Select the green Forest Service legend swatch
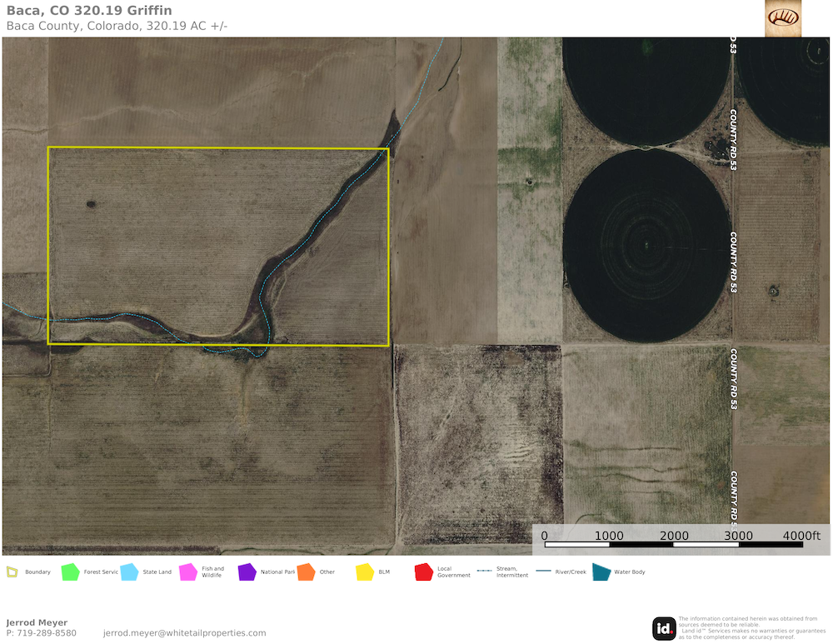The image size is (833, 644). click(x=70, y=572)
